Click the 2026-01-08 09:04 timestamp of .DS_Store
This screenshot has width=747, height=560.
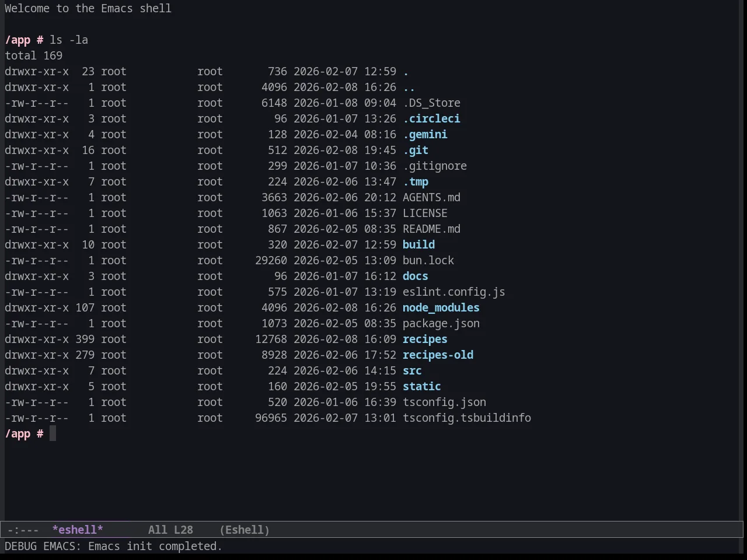pyautogui.click(x=345, y=103)
